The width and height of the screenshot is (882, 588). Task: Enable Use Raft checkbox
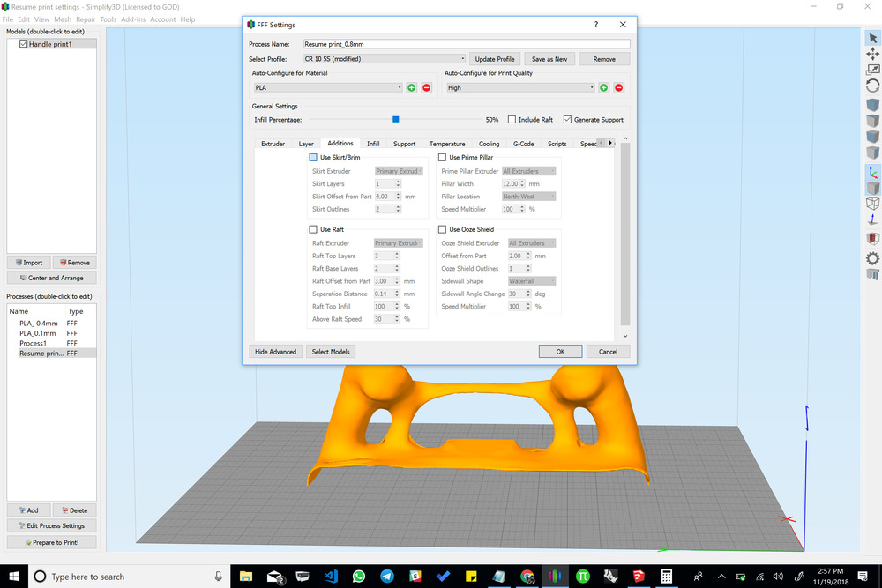[313, 229]
